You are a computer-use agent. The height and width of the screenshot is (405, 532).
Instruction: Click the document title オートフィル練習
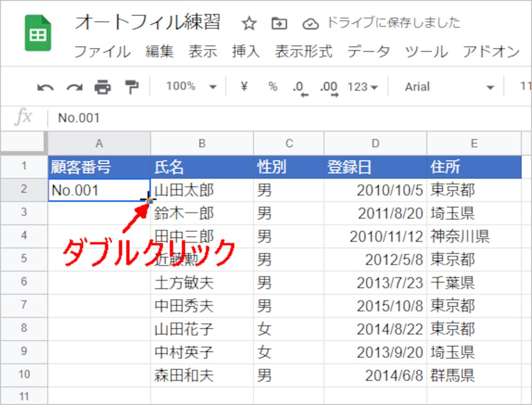[147, 23]
